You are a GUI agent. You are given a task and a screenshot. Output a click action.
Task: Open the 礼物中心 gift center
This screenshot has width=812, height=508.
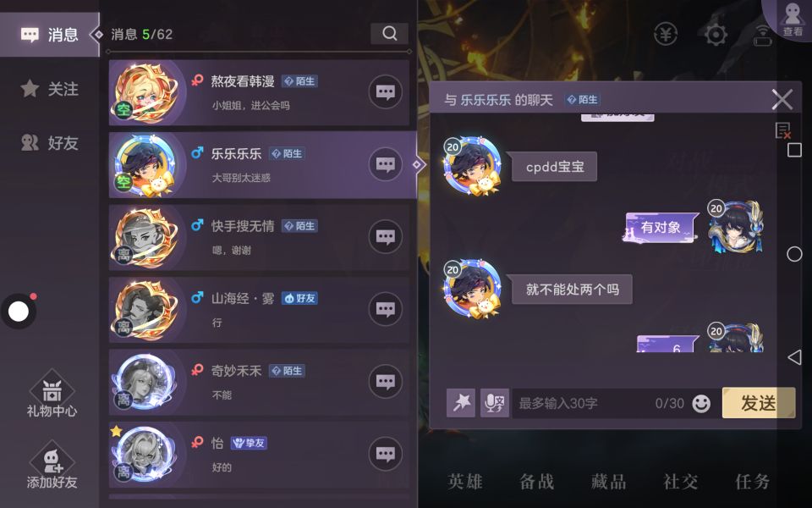tap(52, 394)
